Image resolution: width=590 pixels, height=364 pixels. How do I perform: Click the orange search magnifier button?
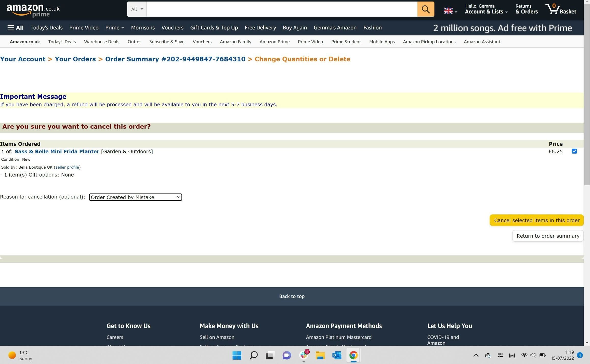click(x=426, y=9)
